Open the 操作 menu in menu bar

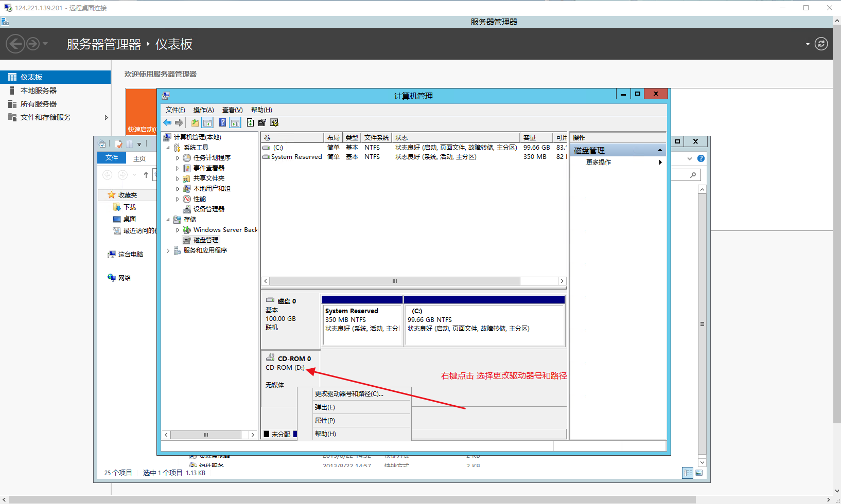point(203,110)
